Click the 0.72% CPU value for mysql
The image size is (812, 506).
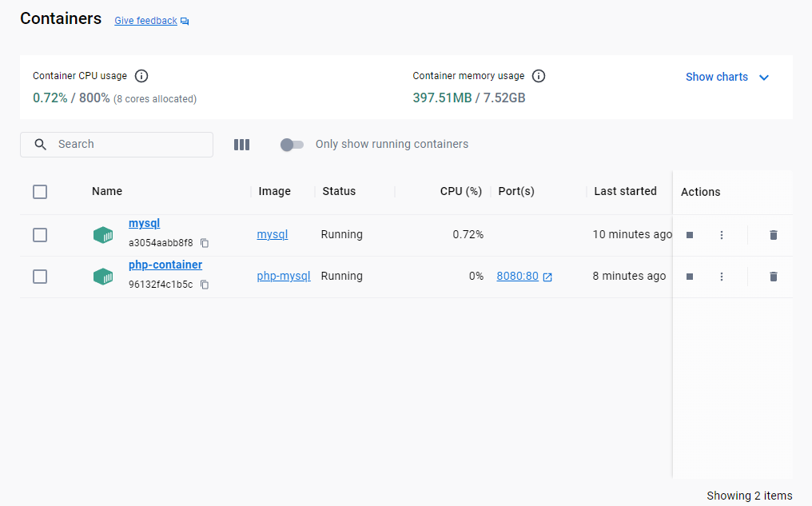(x=468, y=234)
